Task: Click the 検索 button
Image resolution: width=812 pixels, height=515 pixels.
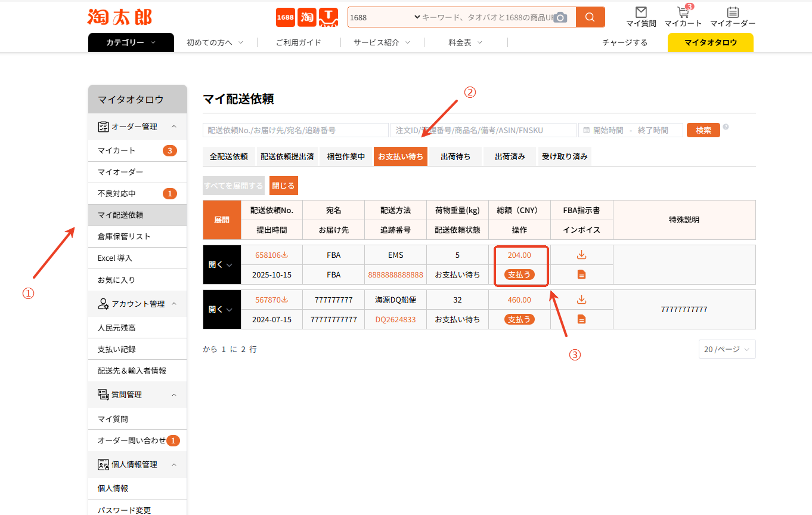Action: (703, 130)
